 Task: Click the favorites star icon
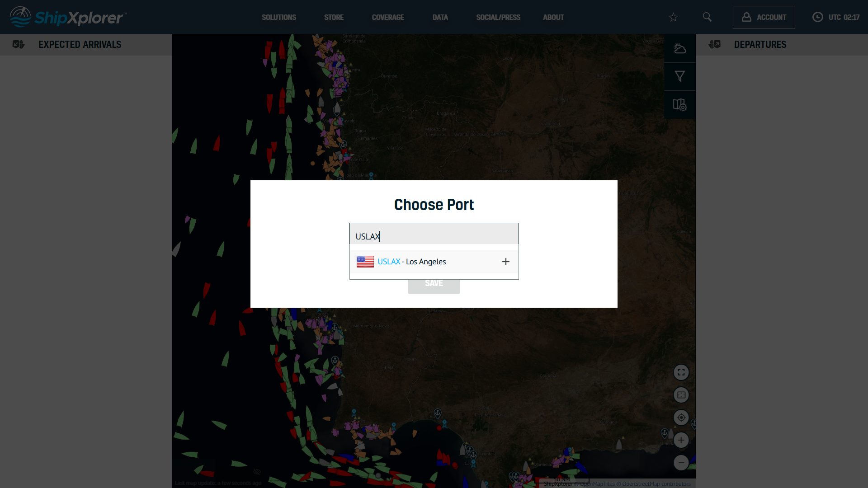pos(673,17)
